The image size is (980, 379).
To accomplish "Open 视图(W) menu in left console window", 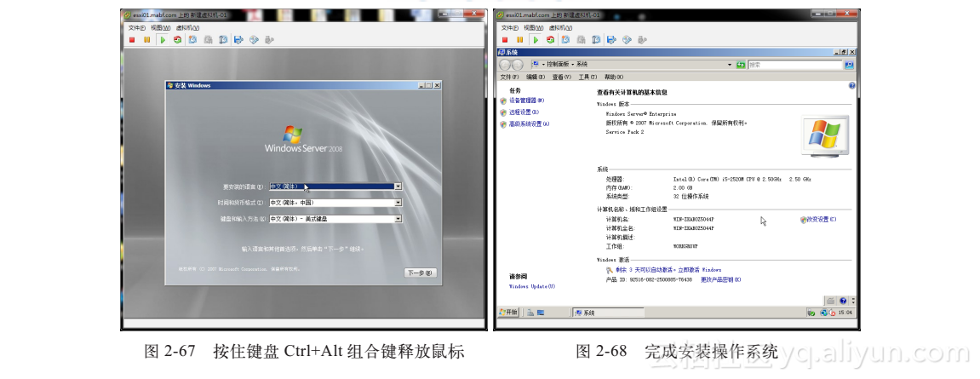I will [160, 27].
